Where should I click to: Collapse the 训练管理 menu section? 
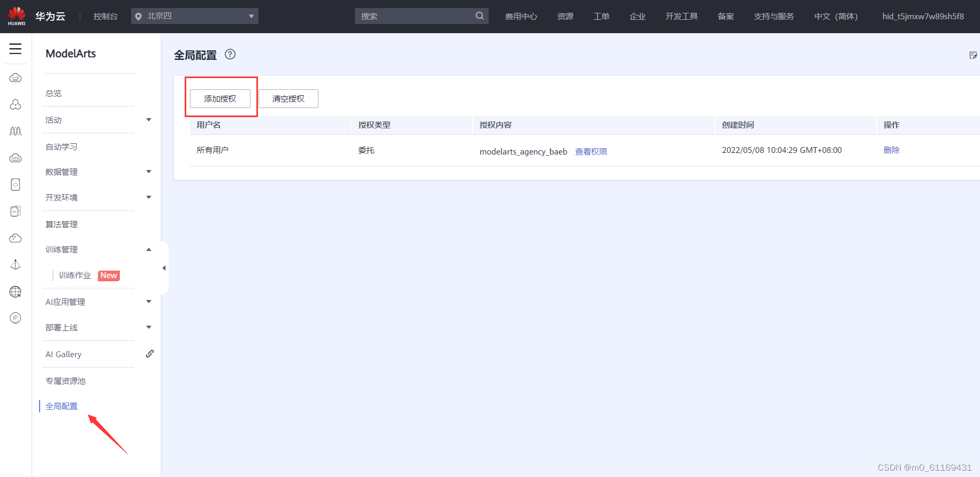click(x=149, y=250)
